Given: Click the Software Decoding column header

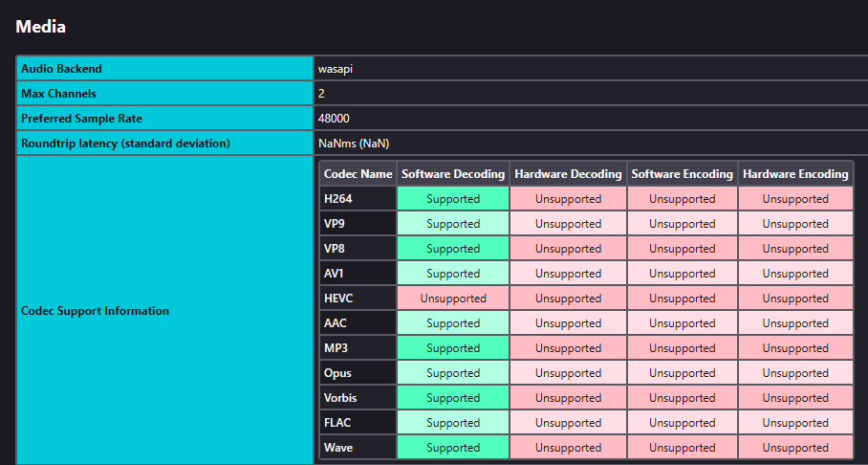Looking at the screenshot, I should click(453, 174).
